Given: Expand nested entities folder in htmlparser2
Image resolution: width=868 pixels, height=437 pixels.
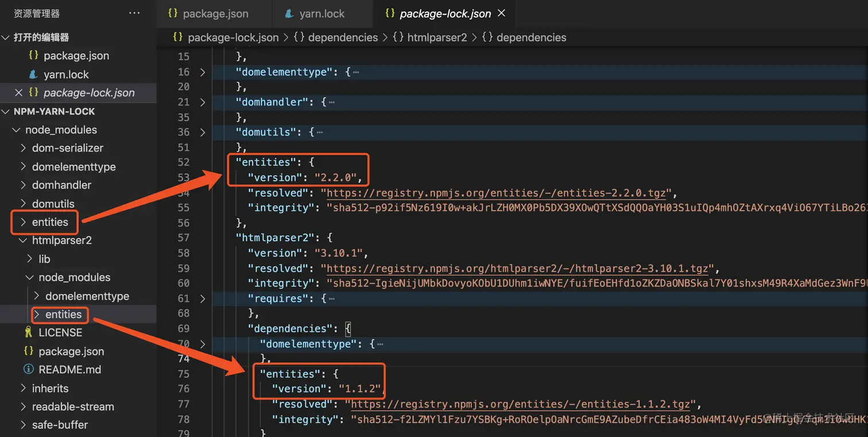Looking at the screenshot, I should pos(37,315).
